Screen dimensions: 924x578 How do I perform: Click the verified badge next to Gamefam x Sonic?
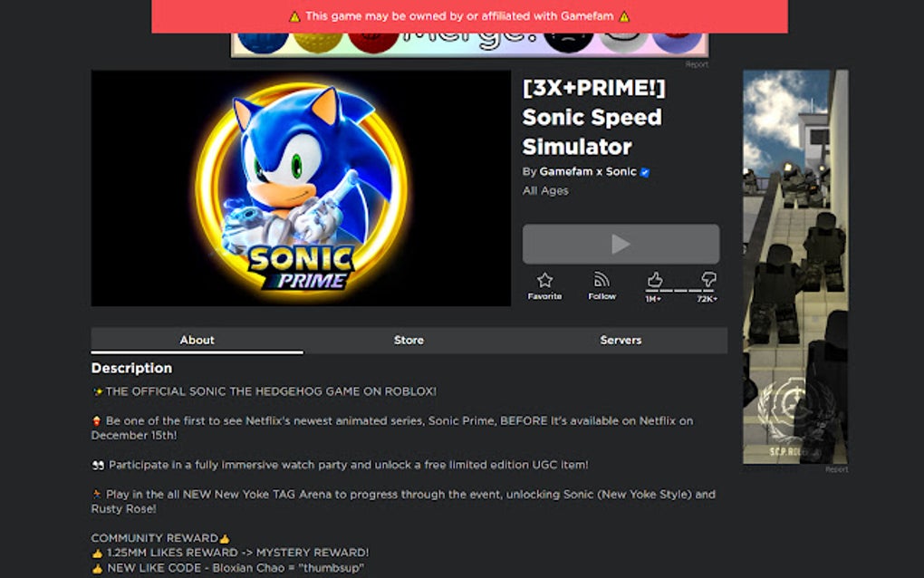(x=644, y=171)
